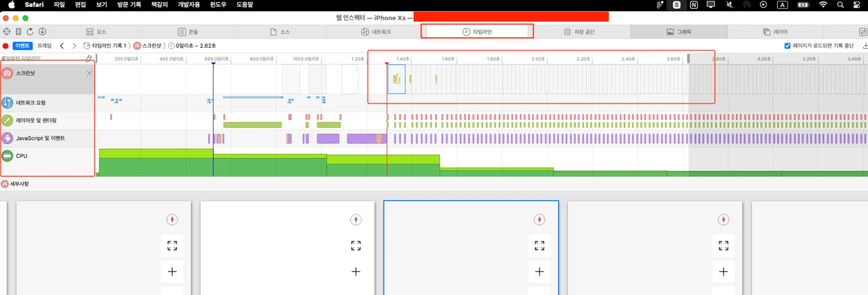Remove the 스크린샷 timeline with X icon
The width and height of the screenshot is (868, 295).
[x=90, y=73]
